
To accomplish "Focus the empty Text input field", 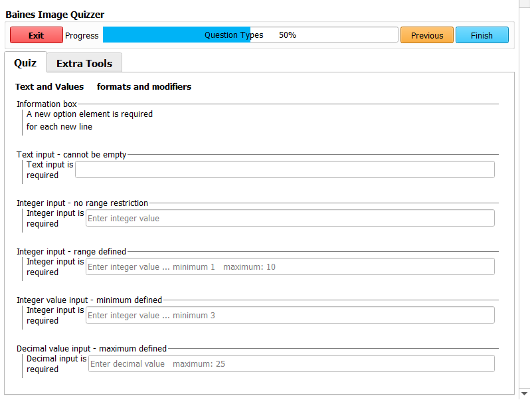I will (x=284, y=169).
